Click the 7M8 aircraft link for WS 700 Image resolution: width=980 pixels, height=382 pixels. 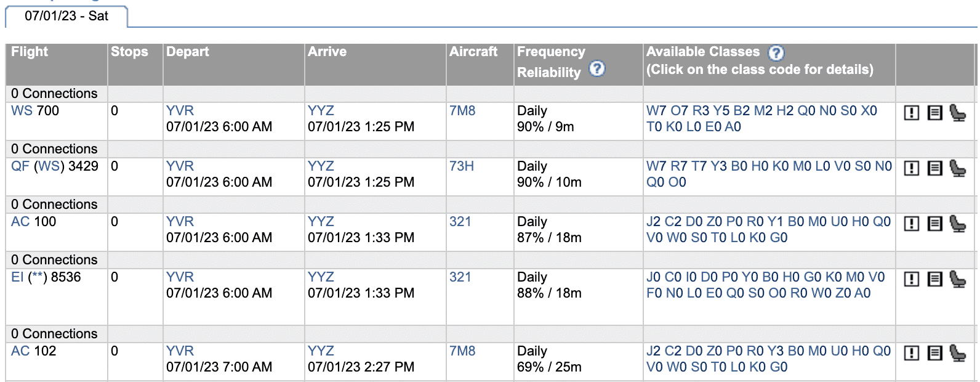[x=462, y=111]
